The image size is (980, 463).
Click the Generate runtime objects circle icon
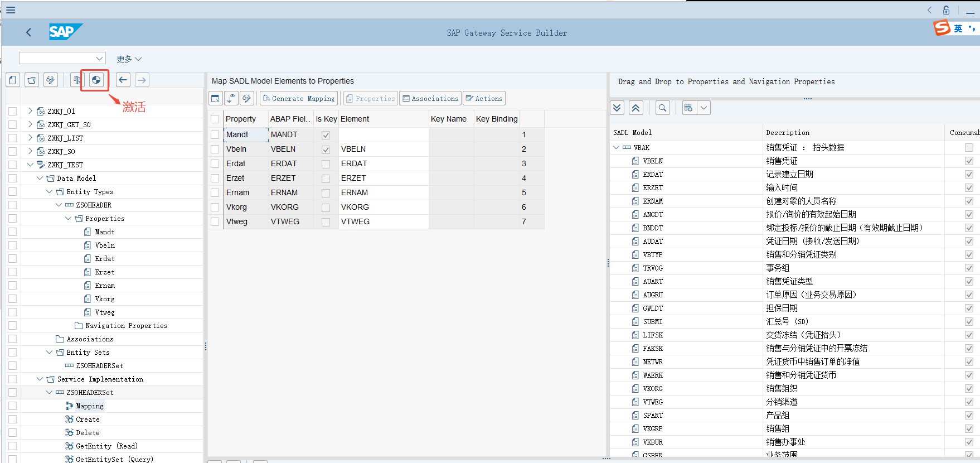(x=96, y=80)
